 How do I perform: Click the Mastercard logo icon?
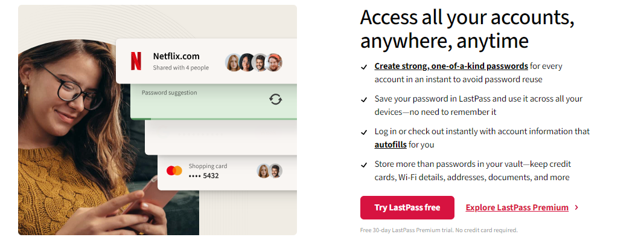(174, 170)
